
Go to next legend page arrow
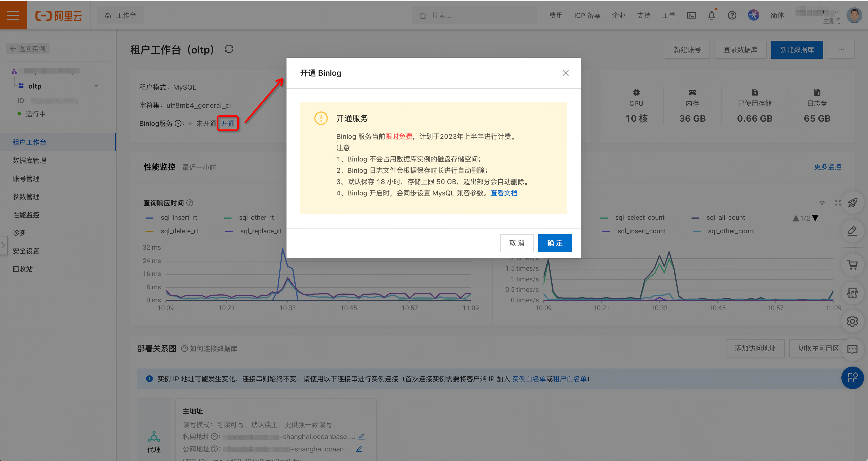[815, 218]
